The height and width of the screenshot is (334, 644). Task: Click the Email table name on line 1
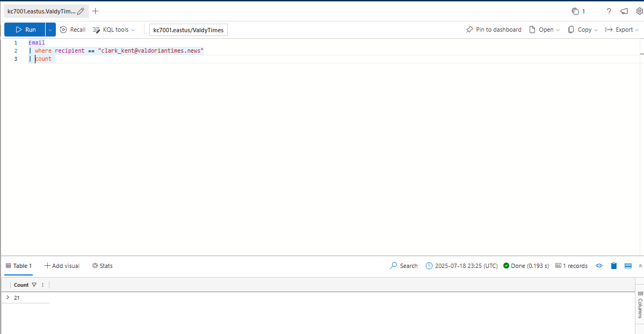point(37,42)
